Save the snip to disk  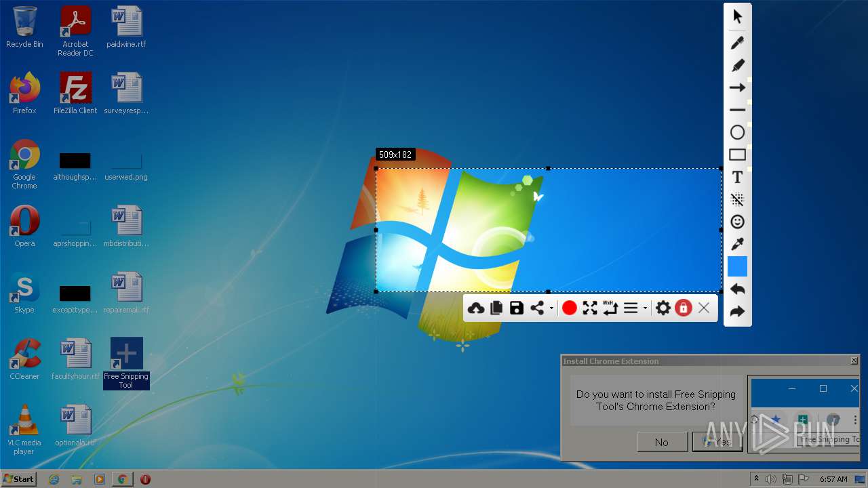coord(517,308)
